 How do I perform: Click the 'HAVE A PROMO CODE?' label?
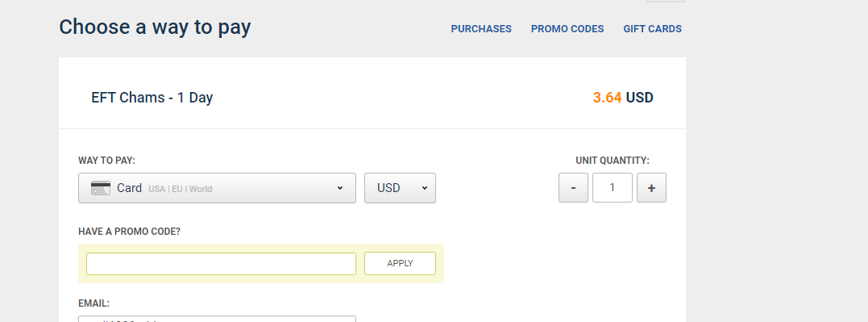130,232
